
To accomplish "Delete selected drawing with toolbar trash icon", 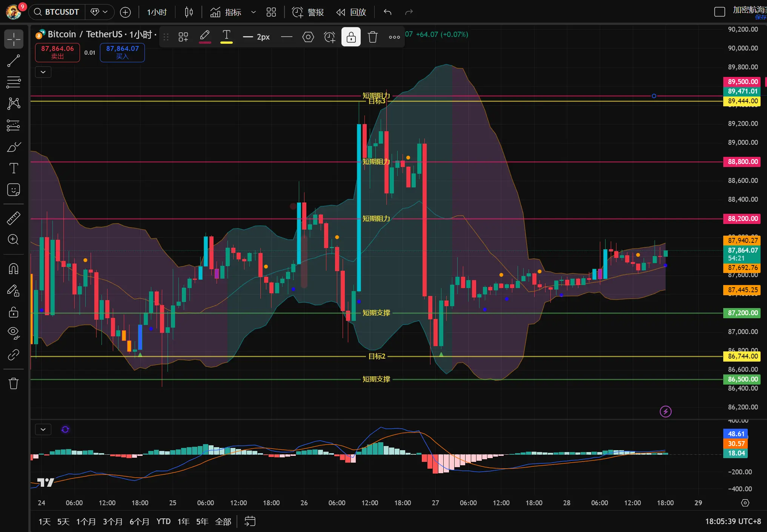I will click(x=372, y=37).
